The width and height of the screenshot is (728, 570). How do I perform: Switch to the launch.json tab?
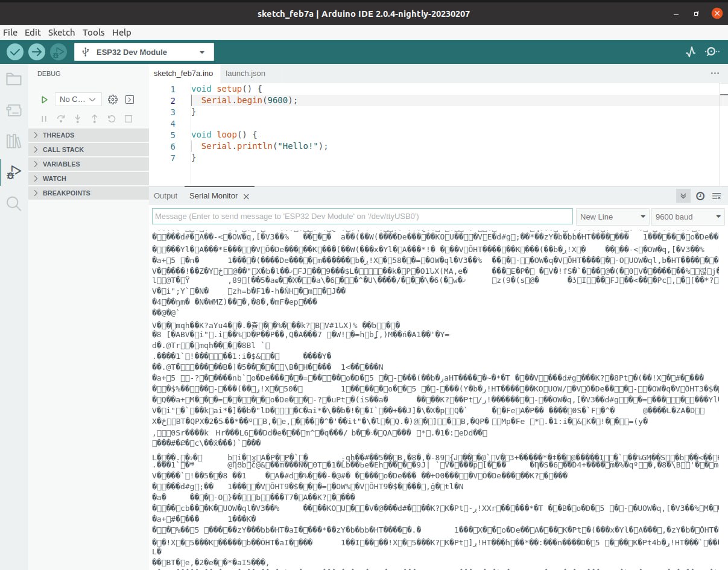click(245, 73)
